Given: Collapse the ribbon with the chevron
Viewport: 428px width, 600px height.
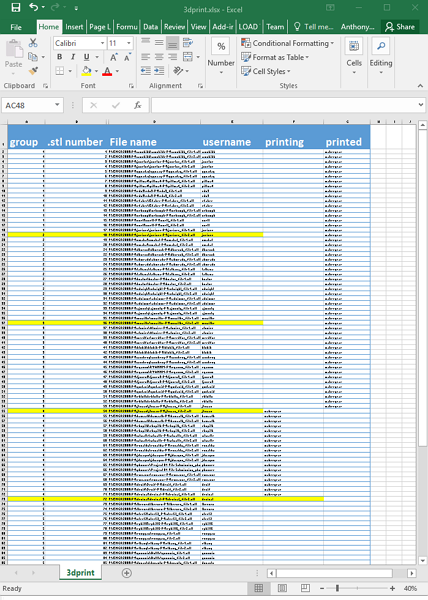Looking at the screenshot, I should pyautogui.click(x=420, y=86).
